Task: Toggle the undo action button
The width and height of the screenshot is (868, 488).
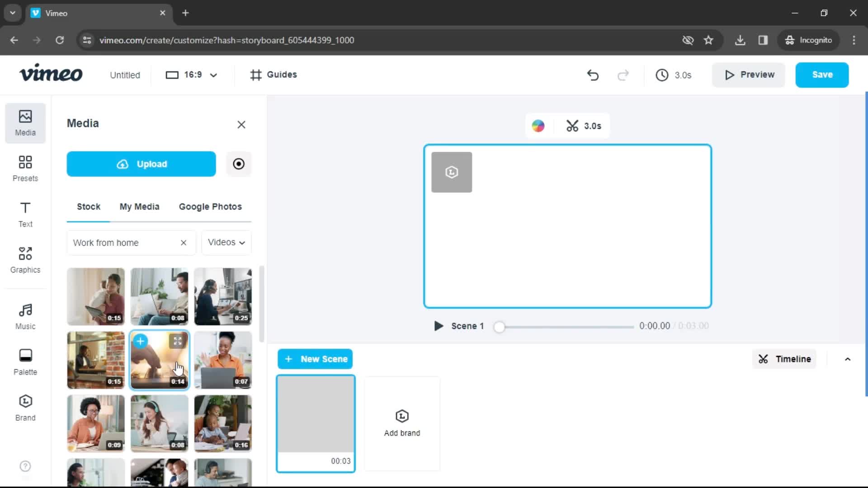Action: (x=593, y=75)
